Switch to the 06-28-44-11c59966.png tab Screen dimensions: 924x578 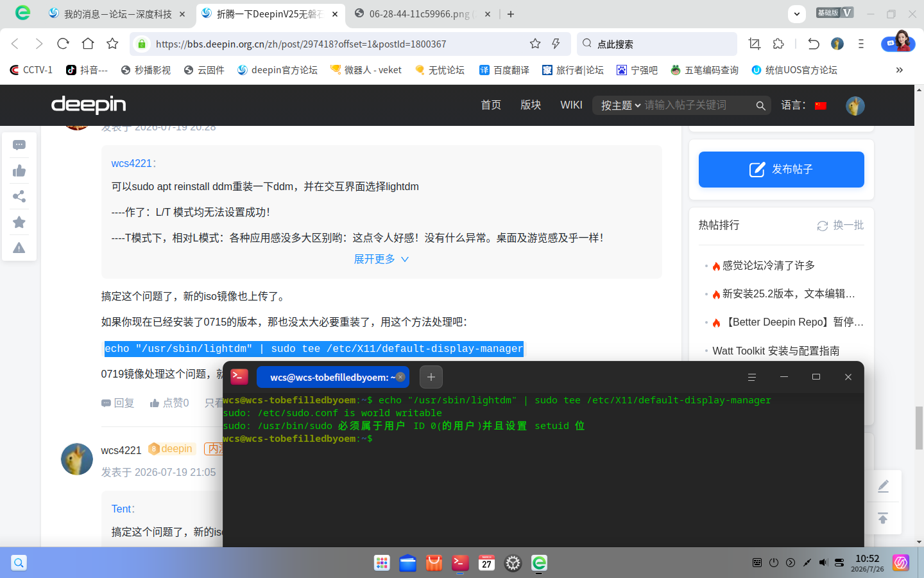tap(423, 14)
